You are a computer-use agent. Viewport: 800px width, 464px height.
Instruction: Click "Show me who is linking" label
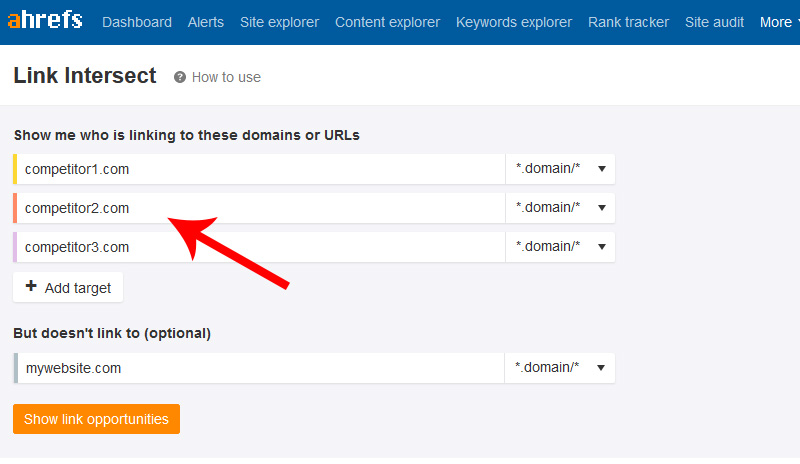pos(187,135)
